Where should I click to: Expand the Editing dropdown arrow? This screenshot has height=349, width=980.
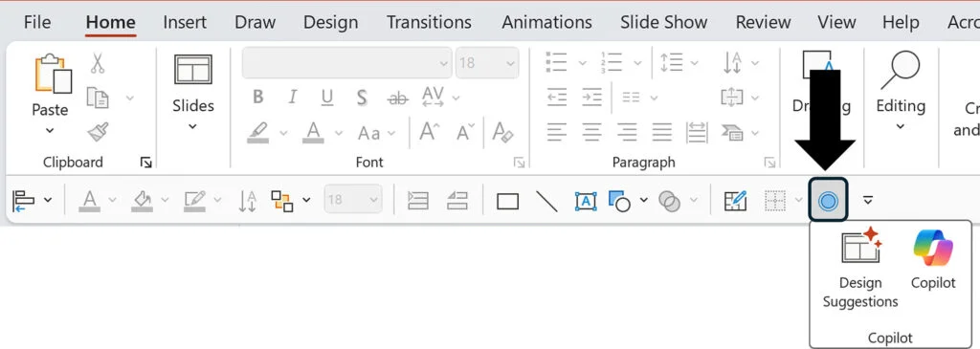900,126
